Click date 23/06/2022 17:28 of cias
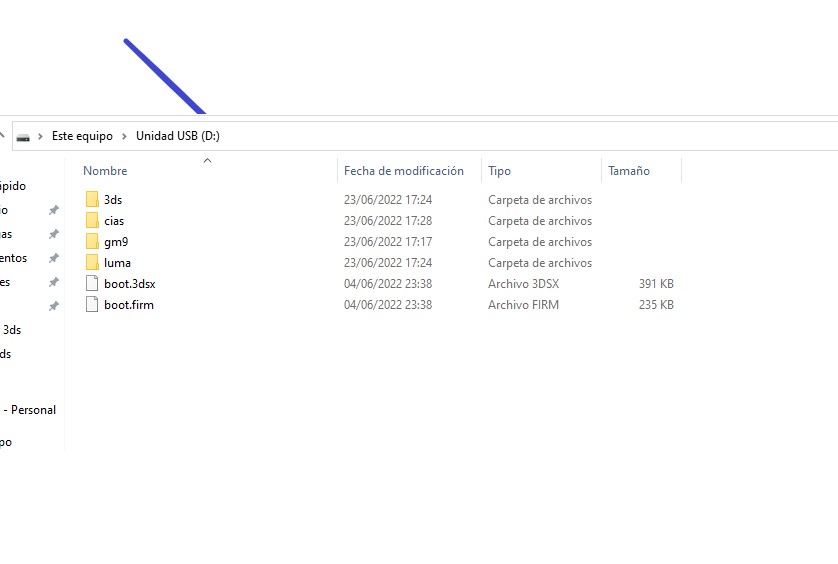Image resolution: width=838 pixels, height=564 pixels. tap(387, 221)
